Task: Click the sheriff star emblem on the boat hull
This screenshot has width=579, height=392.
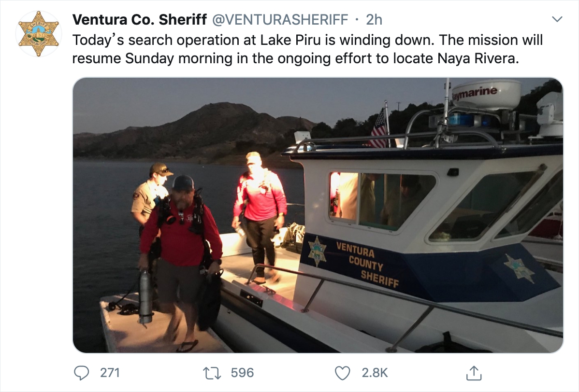Action: coord(317,251)
